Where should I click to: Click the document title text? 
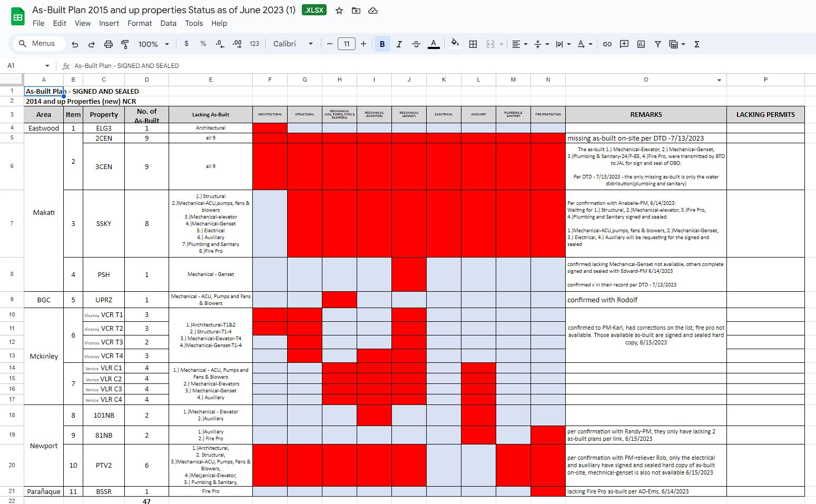pos(164,10)
